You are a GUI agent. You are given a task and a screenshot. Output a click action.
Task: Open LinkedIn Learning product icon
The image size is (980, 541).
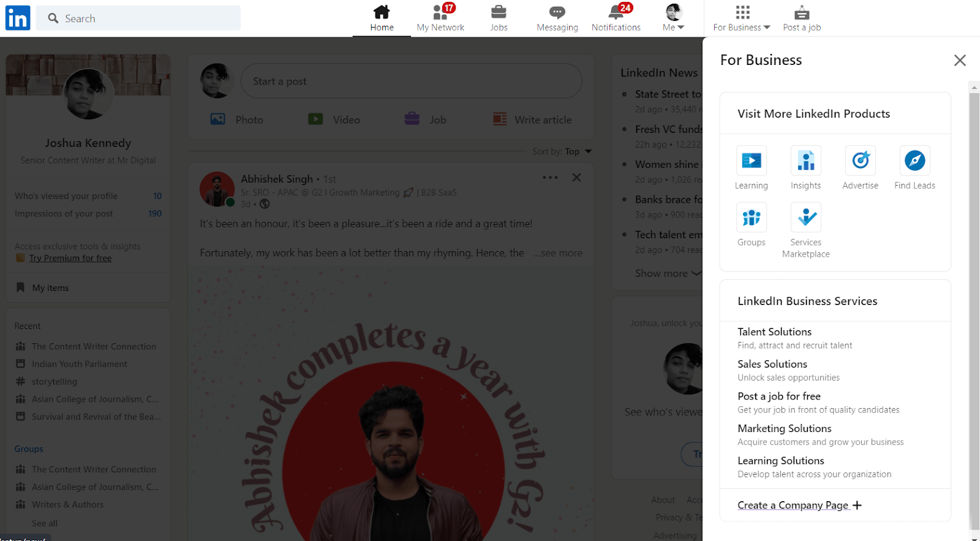pyautogui.click(x=752, y=161)
